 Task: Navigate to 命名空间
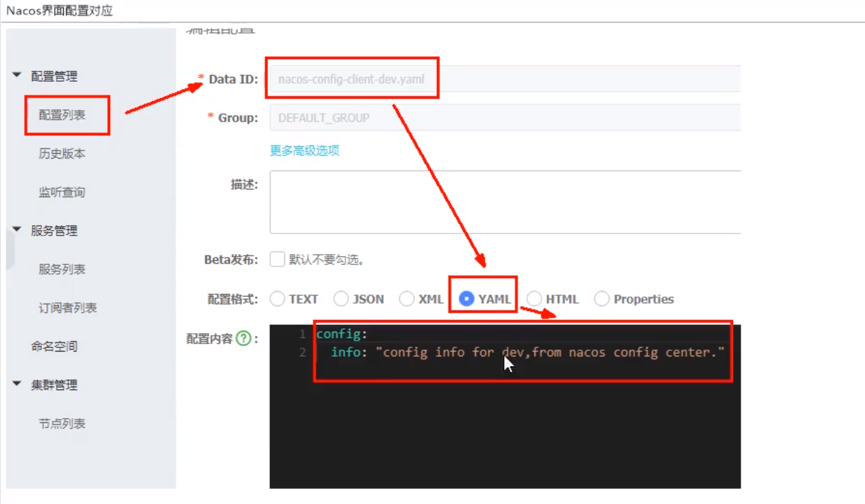click(54, 346)
